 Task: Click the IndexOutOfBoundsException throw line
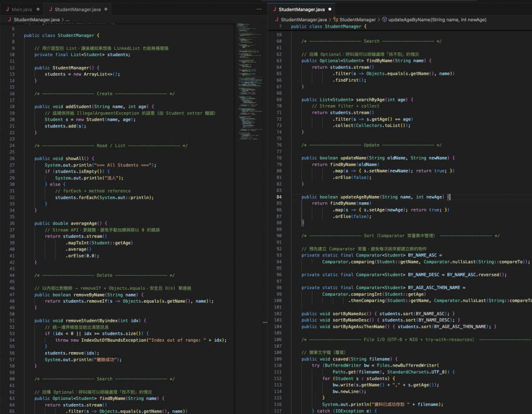click(x=141, y=340)
